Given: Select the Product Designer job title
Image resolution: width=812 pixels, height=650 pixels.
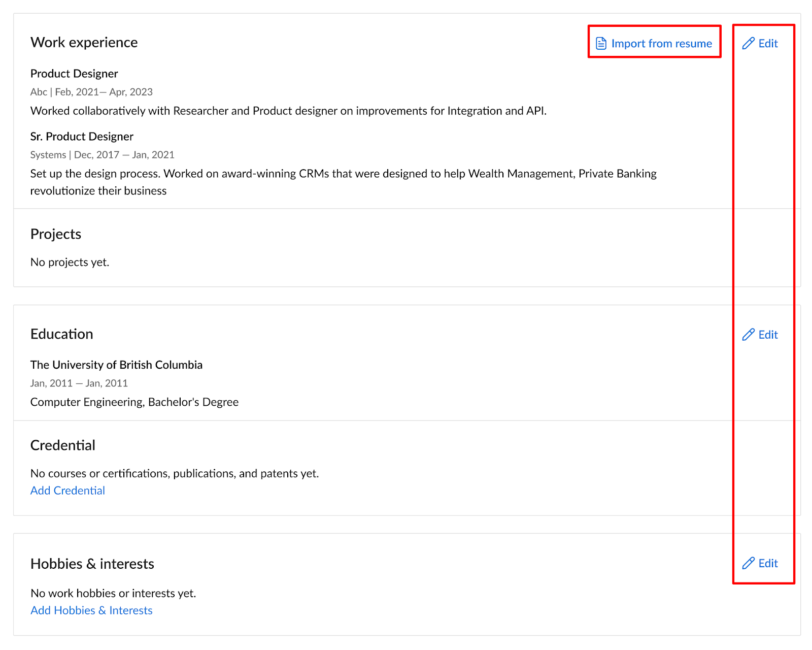Looking at the screenshot, I should 74,74.
